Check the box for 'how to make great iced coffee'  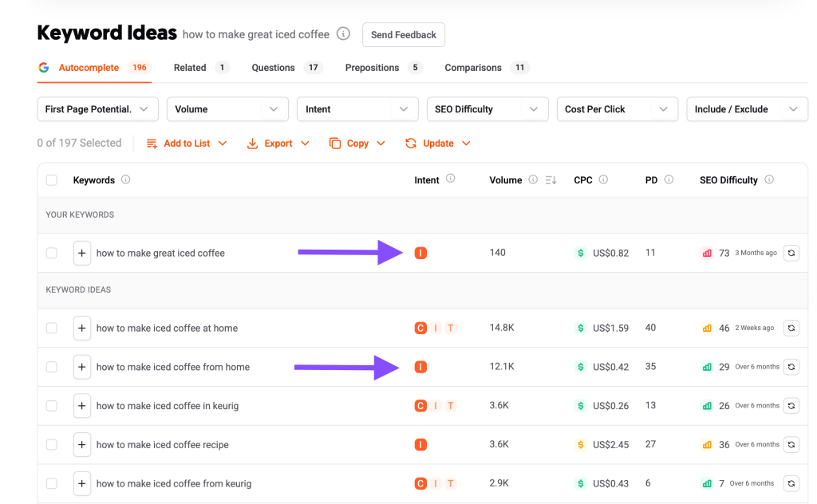(51, 253)
